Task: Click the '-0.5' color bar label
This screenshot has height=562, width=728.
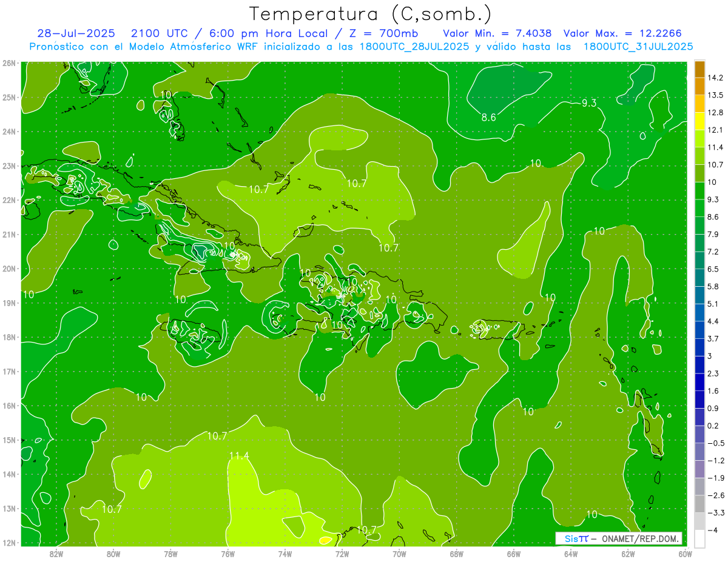Action: coord(715,443)
